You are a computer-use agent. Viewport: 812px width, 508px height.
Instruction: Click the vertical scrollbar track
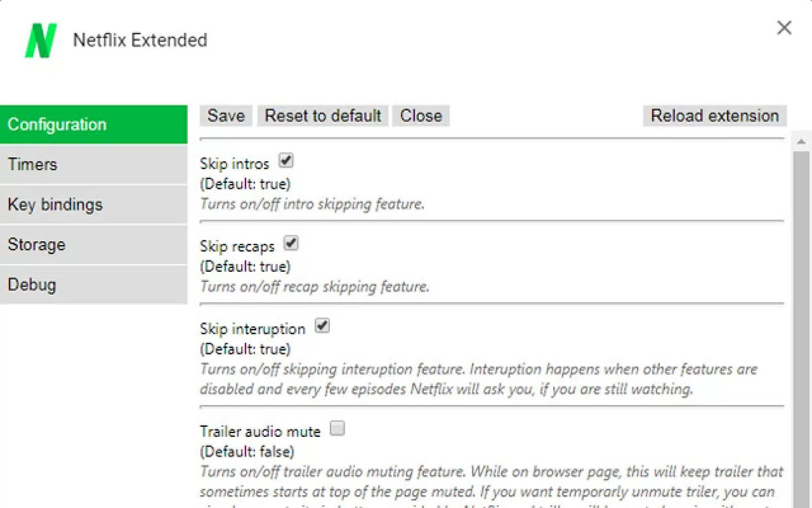[x=802, y=305]
